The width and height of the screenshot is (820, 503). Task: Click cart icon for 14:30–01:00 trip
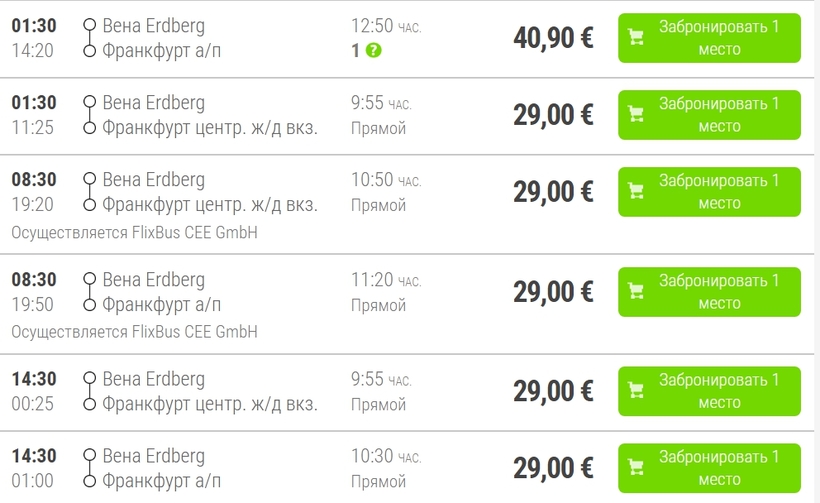(x=636, y=467)
